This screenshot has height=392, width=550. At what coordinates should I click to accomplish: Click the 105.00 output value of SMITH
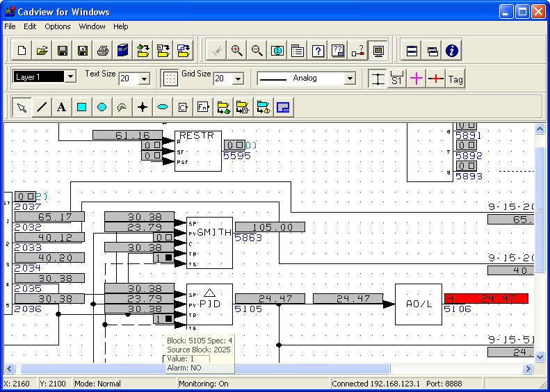click(270, 227)
